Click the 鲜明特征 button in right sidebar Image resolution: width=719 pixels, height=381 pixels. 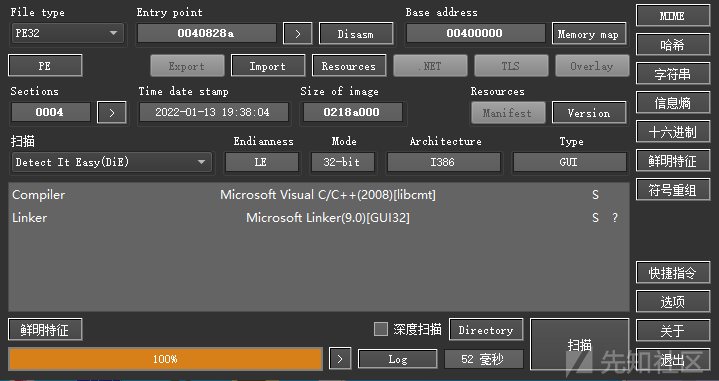point(673,161)
